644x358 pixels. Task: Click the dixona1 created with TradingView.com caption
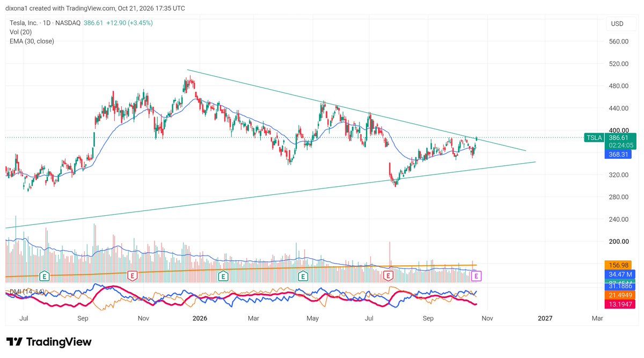click(x=96, y=9)
